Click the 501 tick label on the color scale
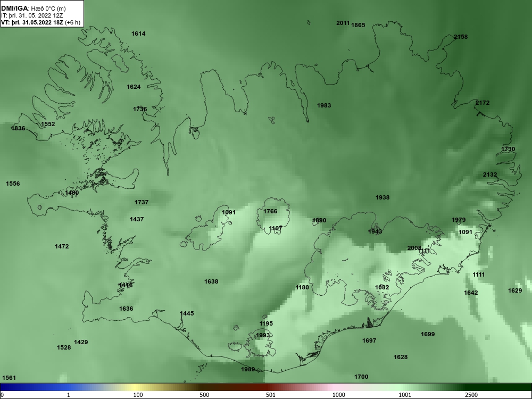Image resolution: width=532 pixels, height=399 pixels. point(271,395)
